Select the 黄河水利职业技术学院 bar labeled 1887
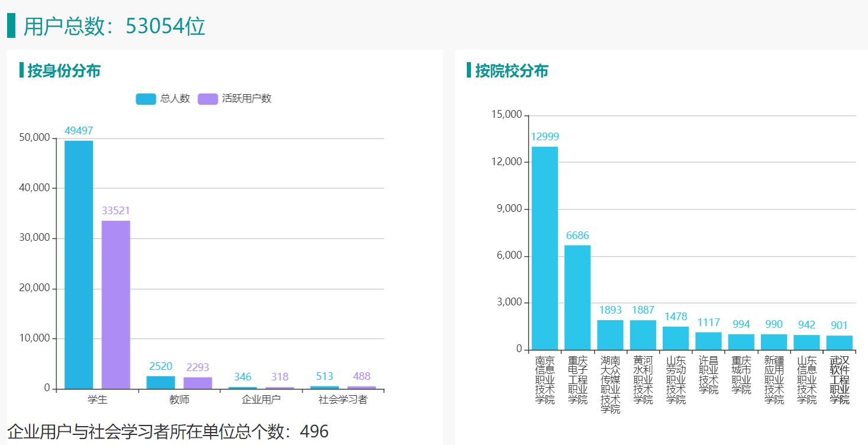Screen dimensions: 868x445 [x=643, y=335]
